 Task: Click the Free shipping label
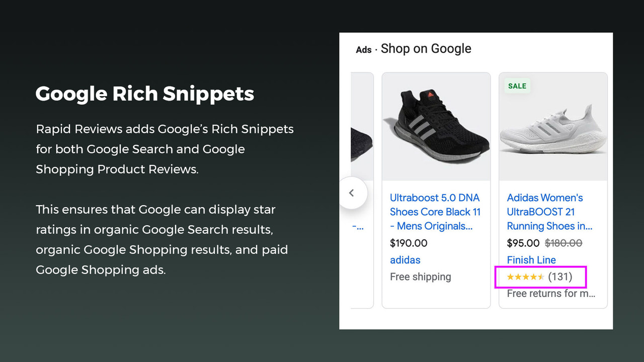click(x=421, y=277)
